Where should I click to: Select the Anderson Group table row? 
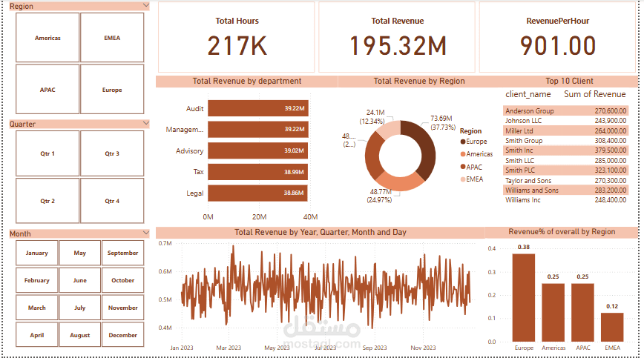565,110
